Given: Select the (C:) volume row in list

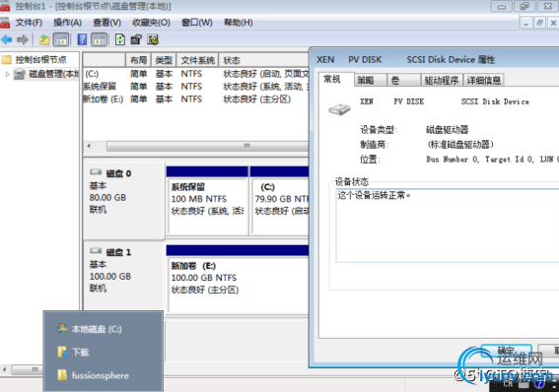Looking at the screenshot, I should click(x=196, y=74).
